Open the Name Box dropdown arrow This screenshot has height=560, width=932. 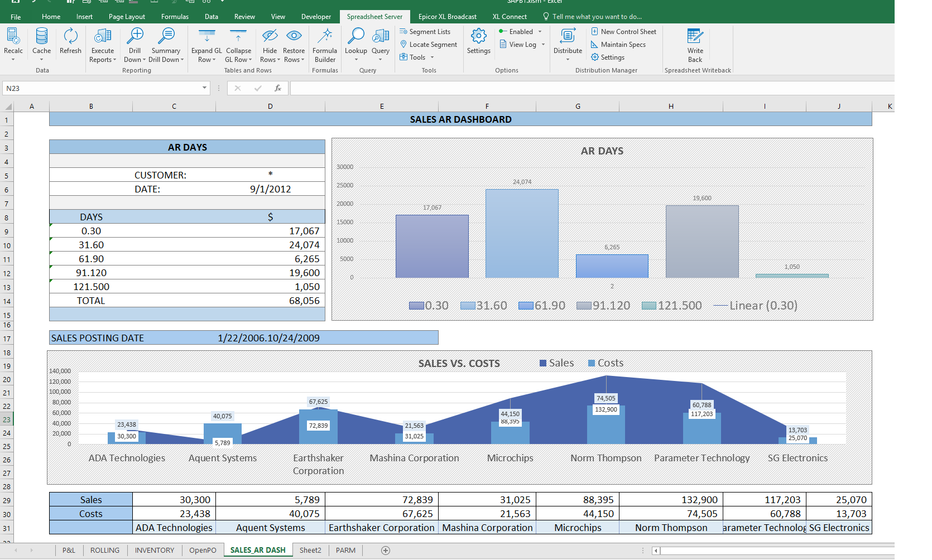click(204, 88)
